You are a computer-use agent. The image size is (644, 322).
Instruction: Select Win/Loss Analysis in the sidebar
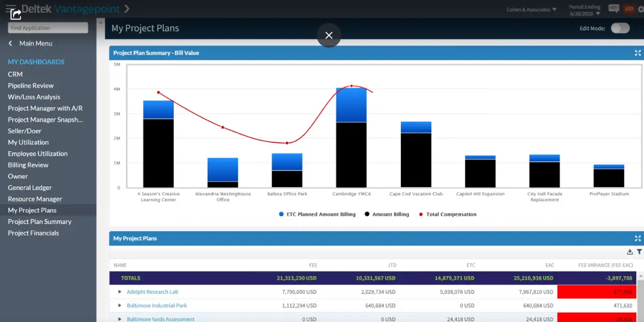tap(34, 97)
